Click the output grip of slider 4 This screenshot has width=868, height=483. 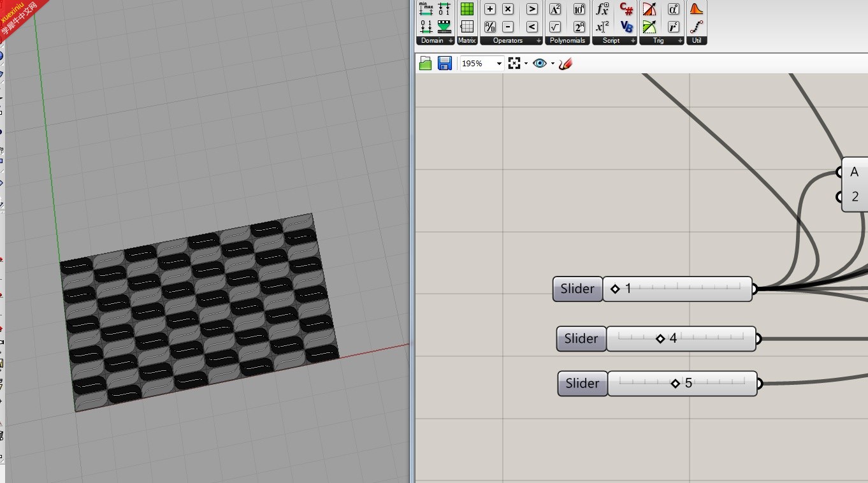tap(758, 338)
